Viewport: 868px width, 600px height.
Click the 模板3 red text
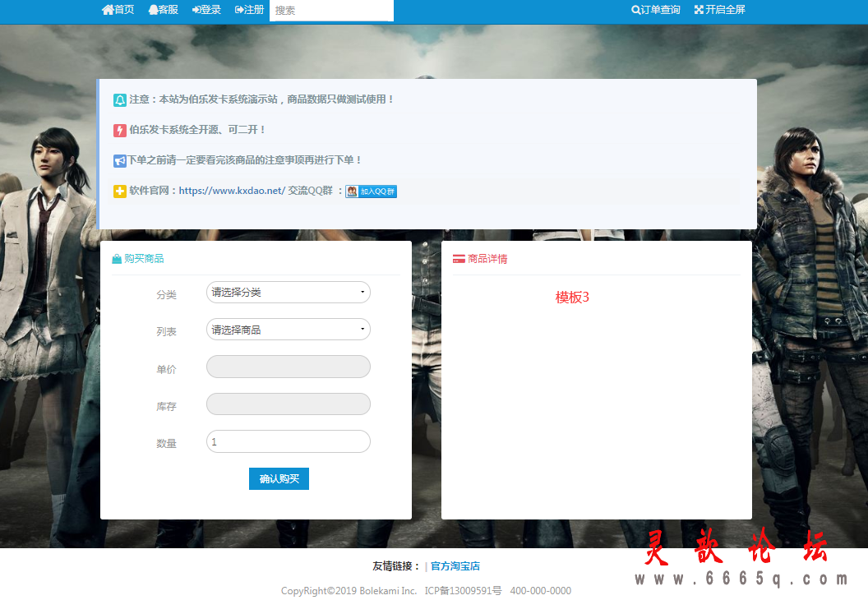point(572,298)
